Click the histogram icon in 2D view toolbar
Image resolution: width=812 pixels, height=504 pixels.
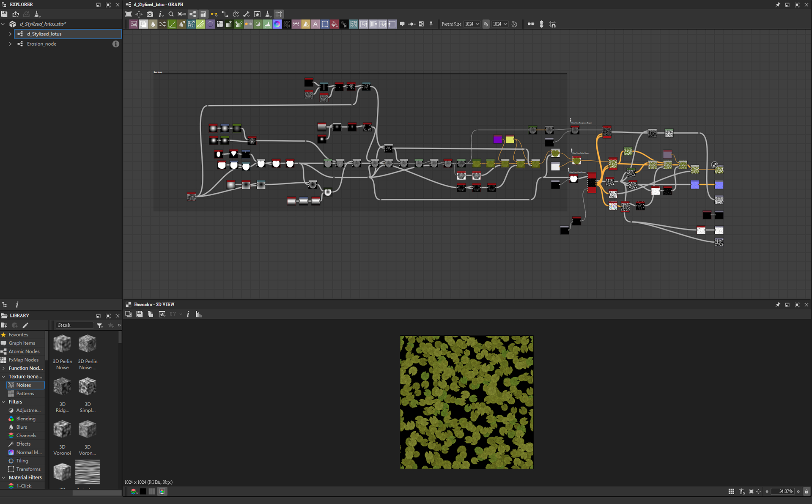point(199,314)
